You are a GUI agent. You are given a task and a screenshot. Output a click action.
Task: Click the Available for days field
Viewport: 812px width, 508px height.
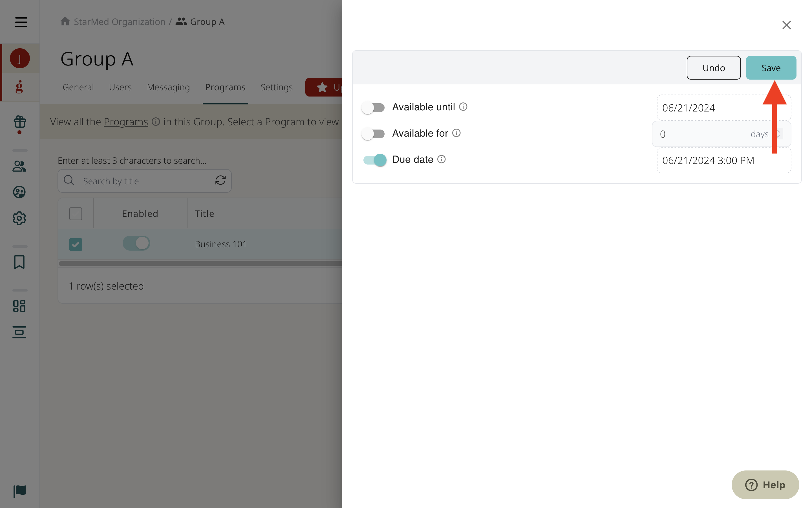tap(721, 134)
